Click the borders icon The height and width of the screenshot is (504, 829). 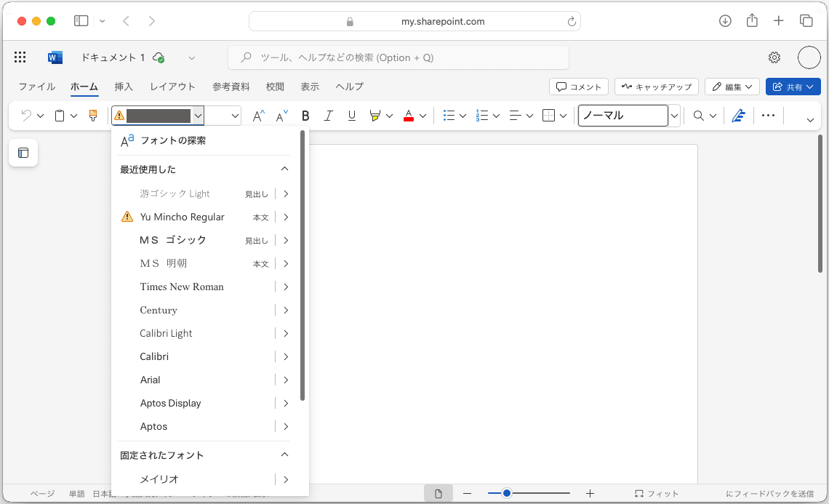point(549,116)
